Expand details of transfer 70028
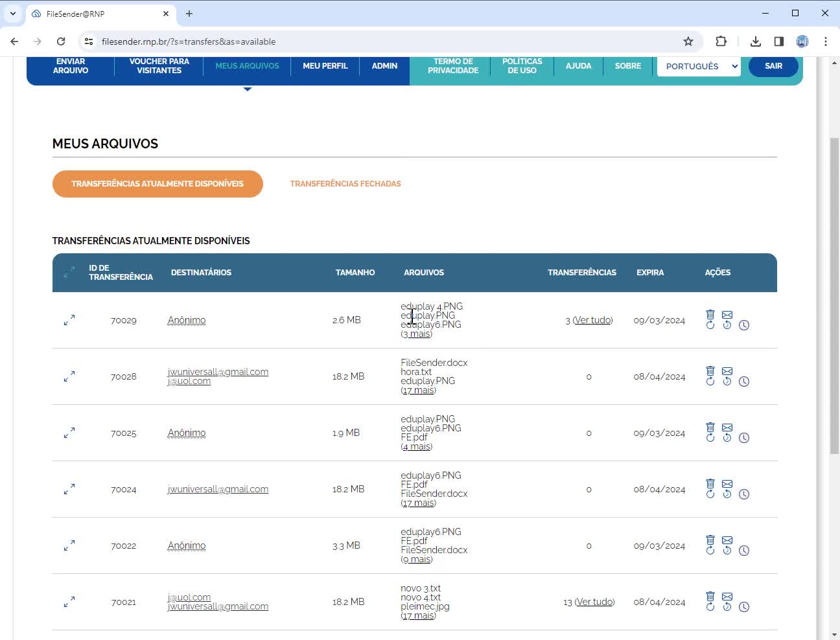 click(x=69, y=376)
